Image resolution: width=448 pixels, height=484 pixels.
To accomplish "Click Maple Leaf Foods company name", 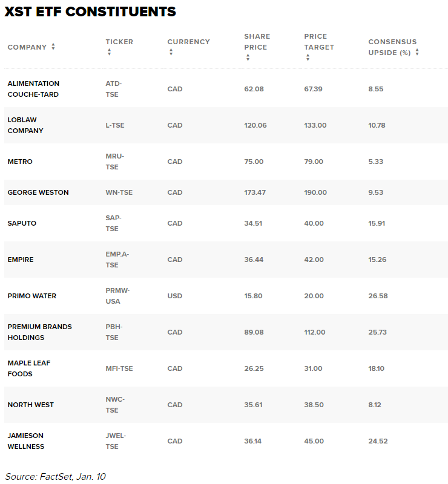I will (29, 368).
